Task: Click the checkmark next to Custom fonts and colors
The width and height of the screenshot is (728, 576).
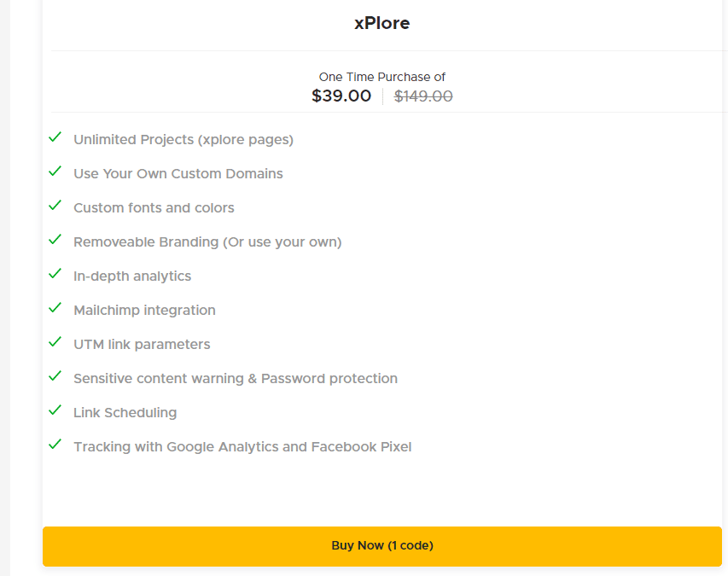Action: (55, 206)
